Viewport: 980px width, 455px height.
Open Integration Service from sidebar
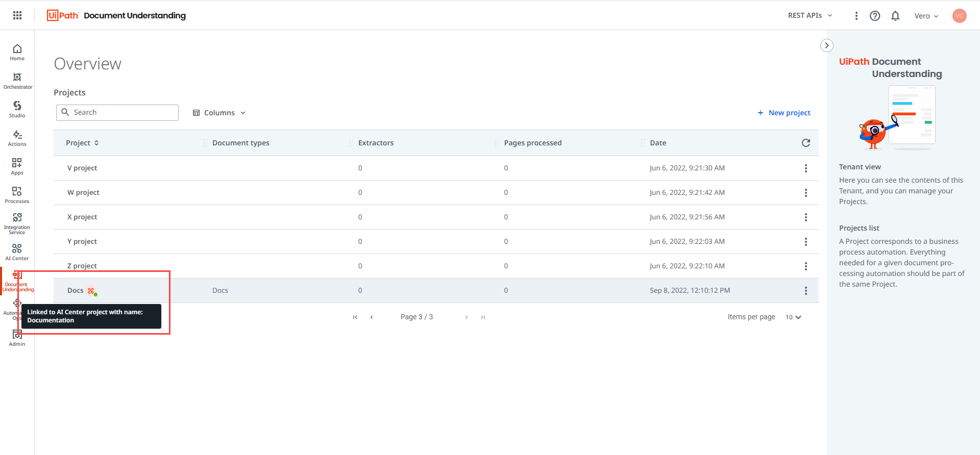tap(17, 223)
